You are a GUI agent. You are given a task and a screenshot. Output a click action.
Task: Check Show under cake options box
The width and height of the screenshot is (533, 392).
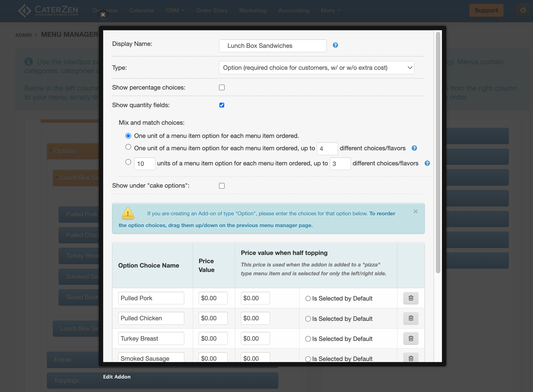point(222,186)
